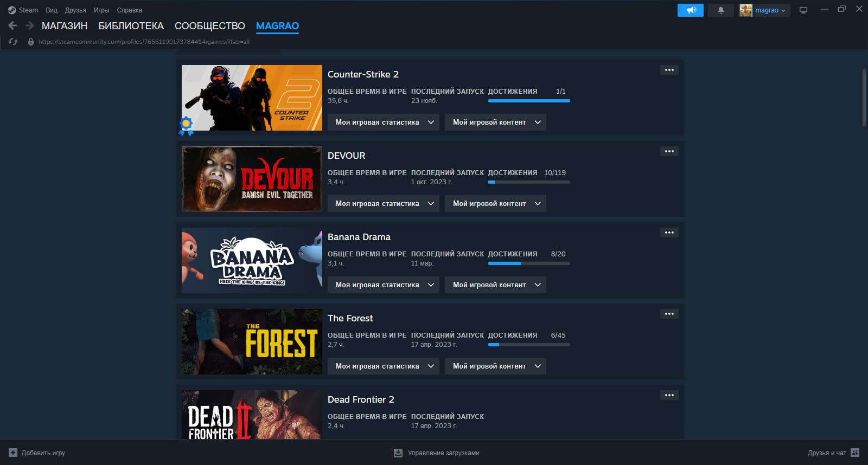
Task: Open 'Друзья и чат' label
Action: point(827,453)
